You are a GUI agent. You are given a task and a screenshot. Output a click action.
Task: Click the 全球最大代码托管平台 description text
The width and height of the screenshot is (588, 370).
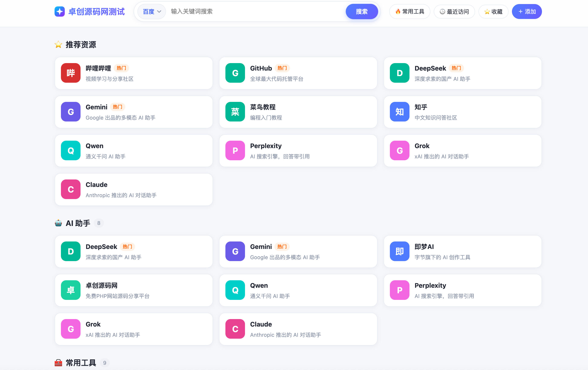276,79
